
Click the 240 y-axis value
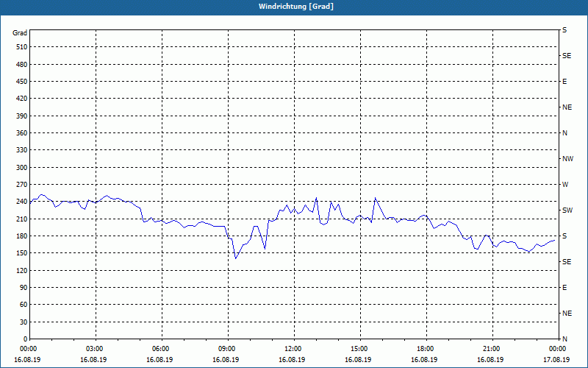22,202
